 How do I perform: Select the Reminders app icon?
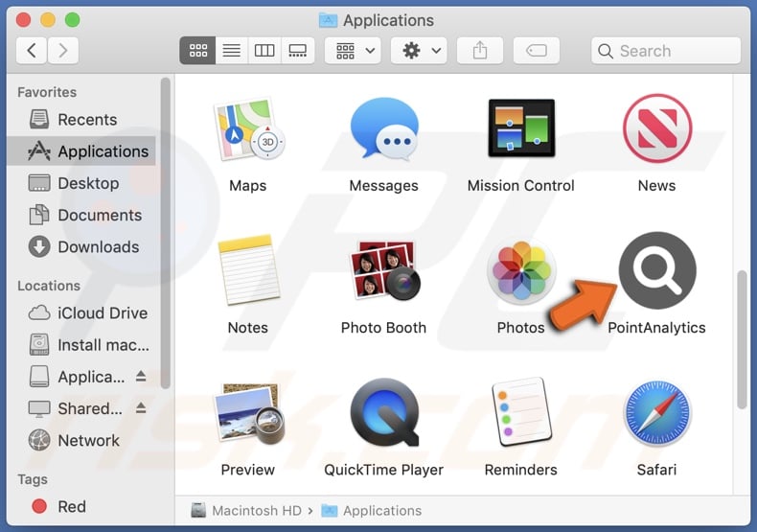[x=521, y=413]
